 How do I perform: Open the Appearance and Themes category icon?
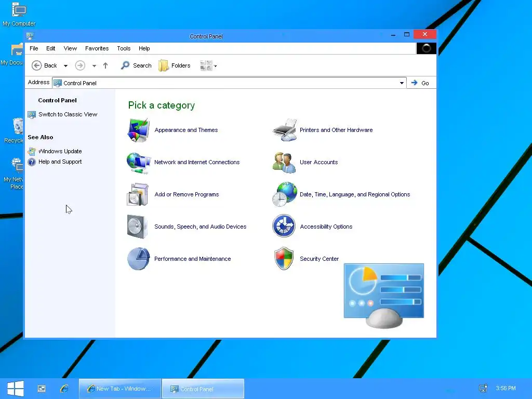click(x=138, y=130)
